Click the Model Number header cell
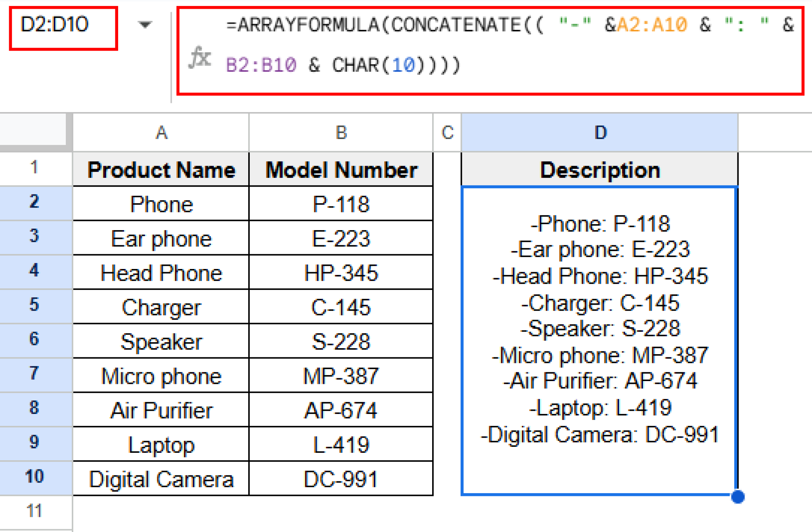Screen dimensions: 812x532 tap(340, 170)
